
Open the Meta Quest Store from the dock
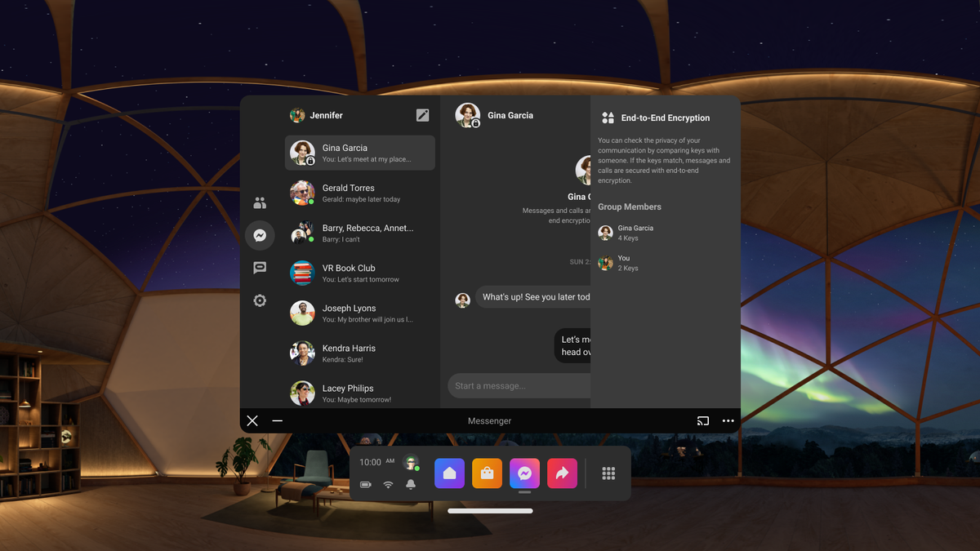(x=487, y=473)
